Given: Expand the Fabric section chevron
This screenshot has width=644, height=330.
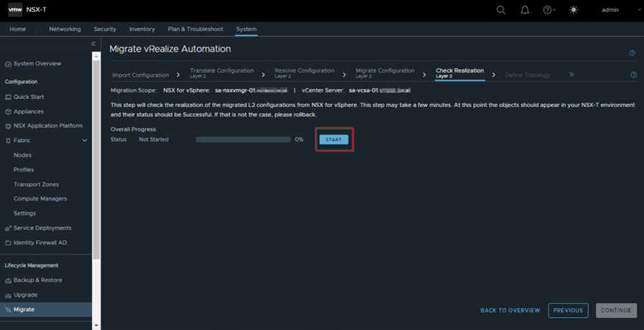Looking at the screenshot, I should (x=85, y=141).
